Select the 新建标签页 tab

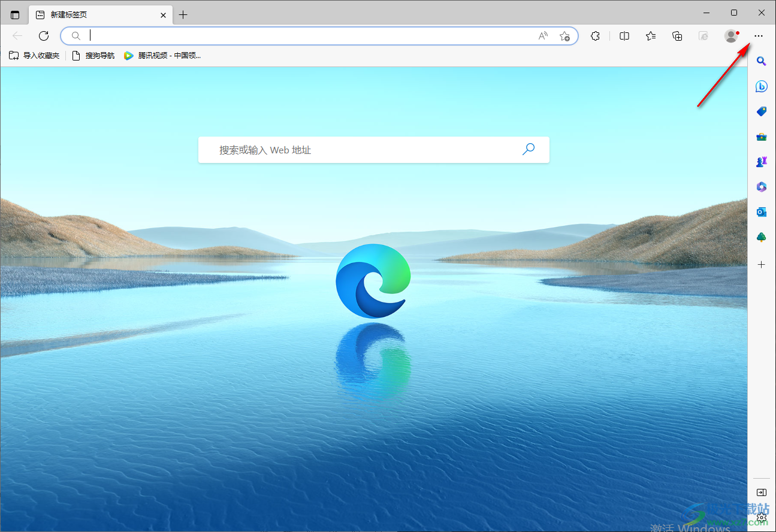click(x=101, y=15)
